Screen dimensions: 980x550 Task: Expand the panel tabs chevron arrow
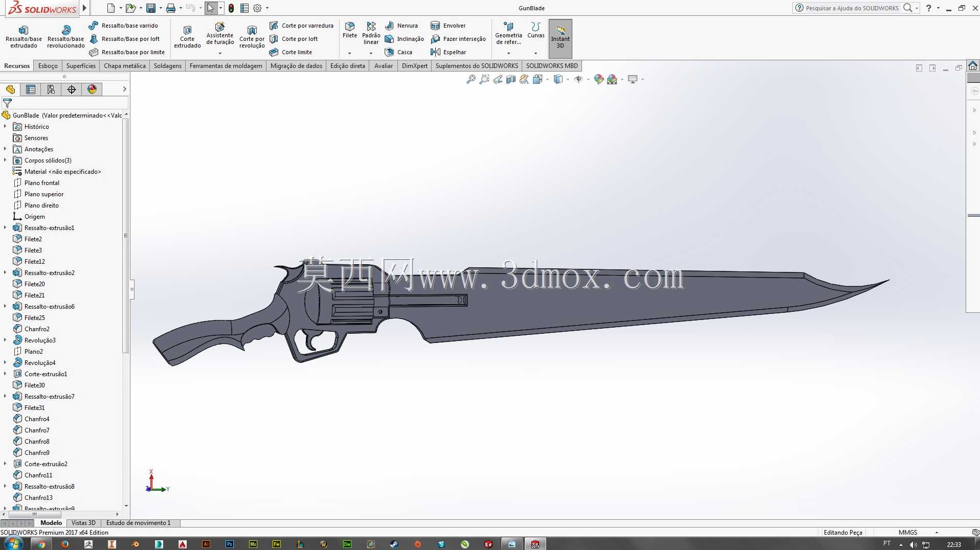[x=124, y=89]
